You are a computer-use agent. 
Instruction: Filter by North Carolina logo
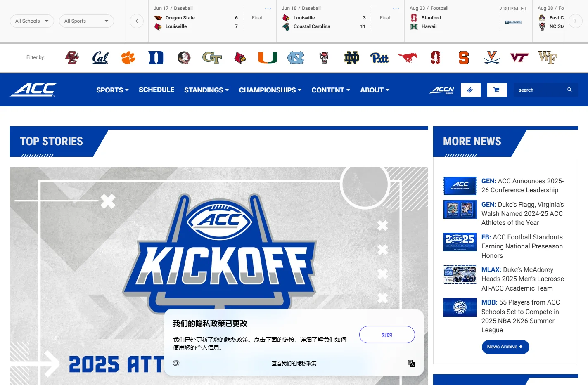tap(296, 58)
